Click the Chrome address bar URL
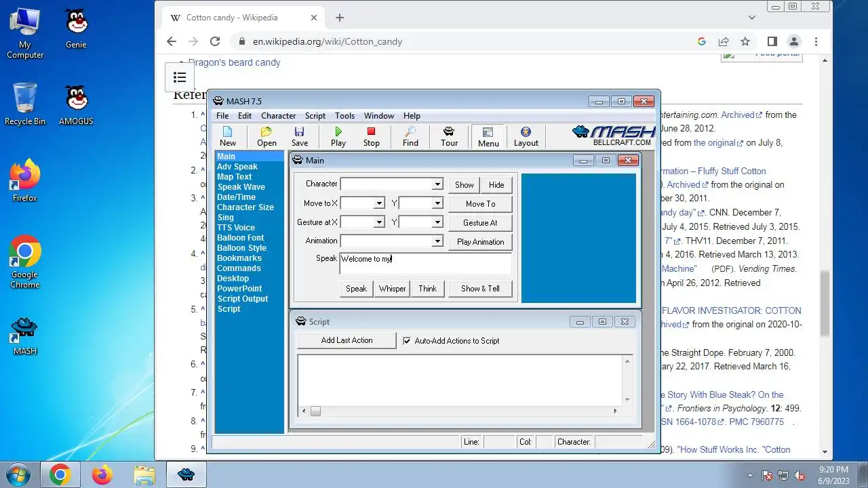Image resolution: width=868 pixels, height=488 pixels. [x=328, y=41]
